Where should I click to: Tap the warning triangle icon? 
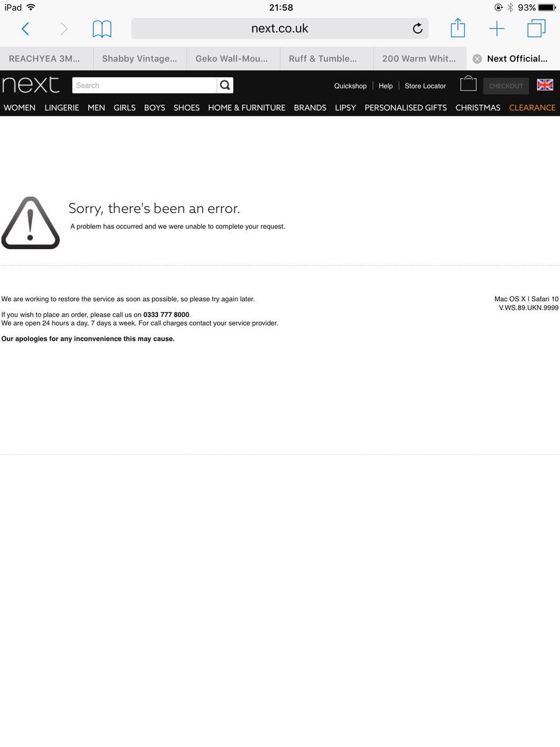tap(30, 223)
